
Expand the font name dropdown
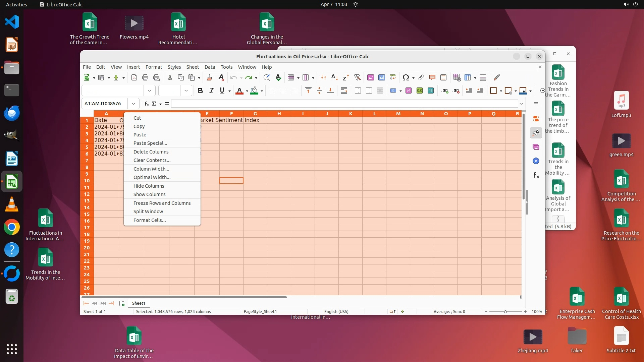[x=150, y=90]
